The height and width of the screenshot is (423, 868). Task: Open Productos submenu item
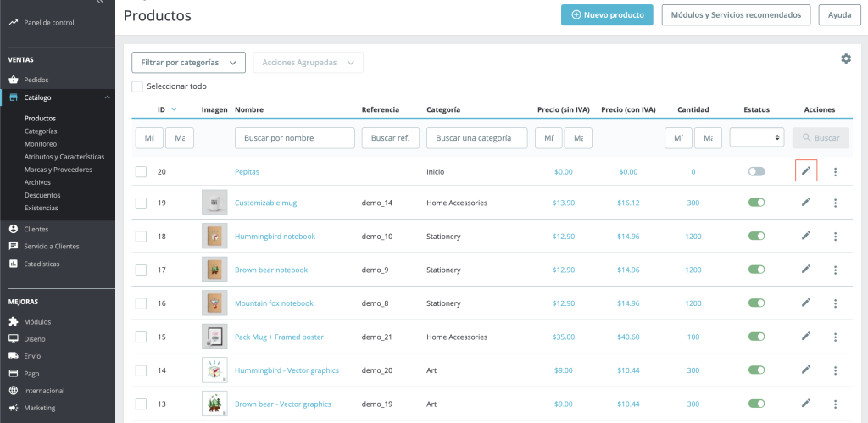pos(40,119)
